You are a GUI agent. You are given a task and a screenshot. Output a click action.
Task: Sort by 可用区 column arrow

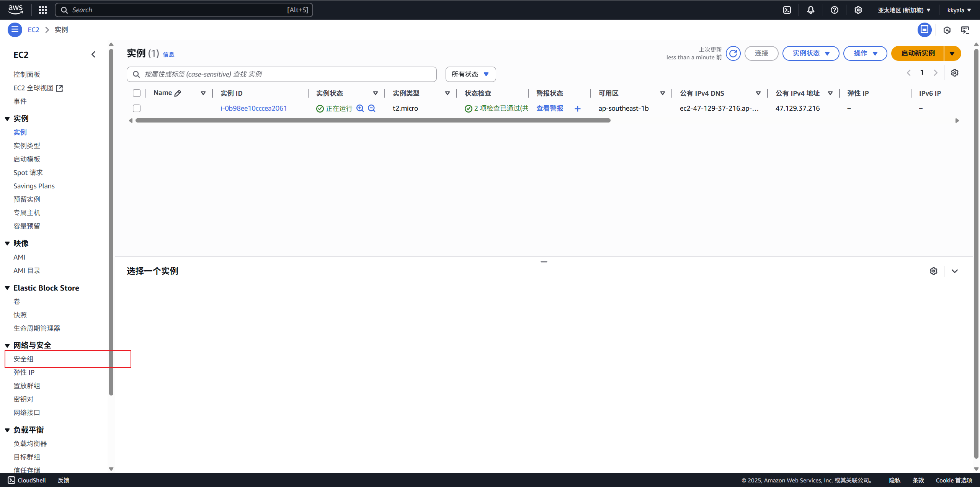coord(663,93)
